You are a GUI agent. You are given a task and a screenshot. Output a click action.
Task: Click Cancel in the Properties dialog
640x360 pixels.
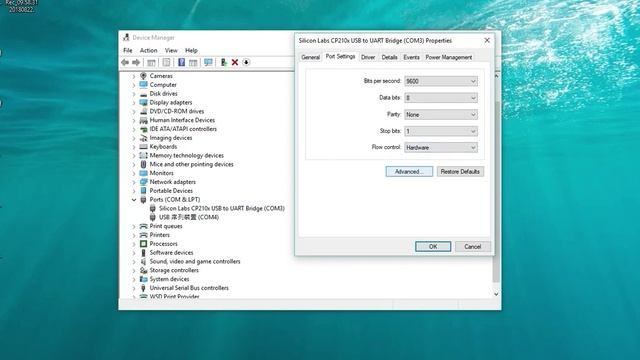pos(473,247)
